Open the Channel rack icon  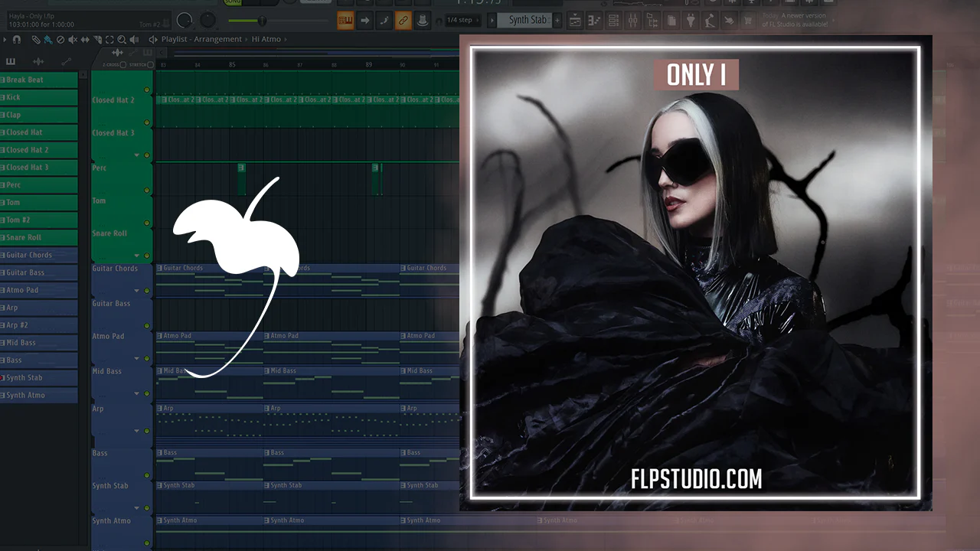(x=613, y=21)
